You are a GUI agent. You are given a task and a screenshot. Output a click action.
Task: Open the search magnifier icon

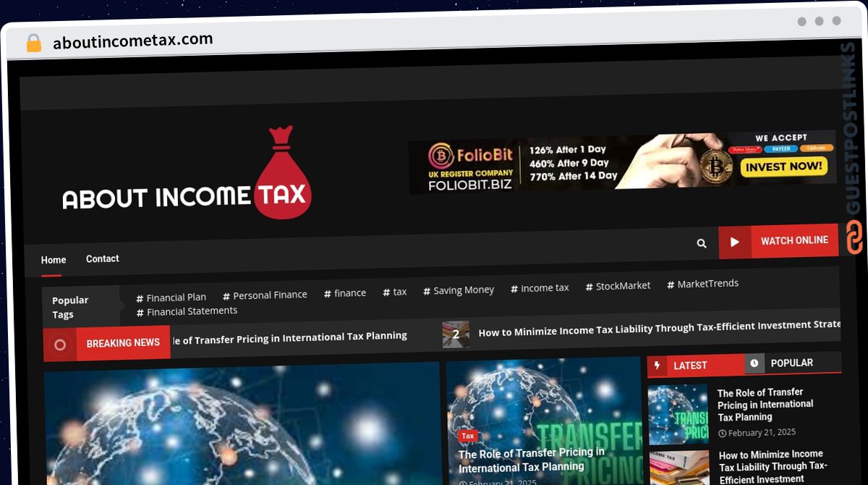click(701, 244)
